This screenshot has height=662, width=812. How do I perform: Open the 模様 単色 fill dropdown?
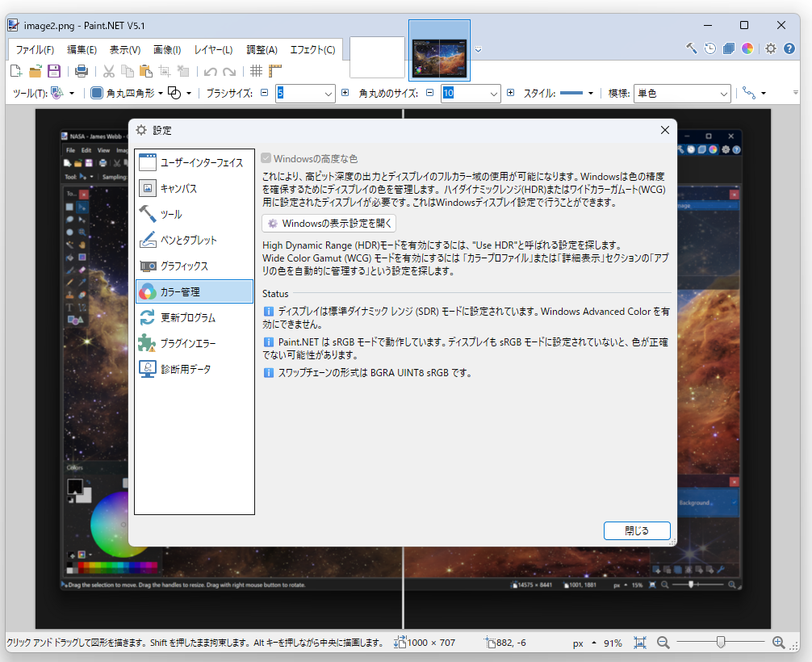[682, 94]
